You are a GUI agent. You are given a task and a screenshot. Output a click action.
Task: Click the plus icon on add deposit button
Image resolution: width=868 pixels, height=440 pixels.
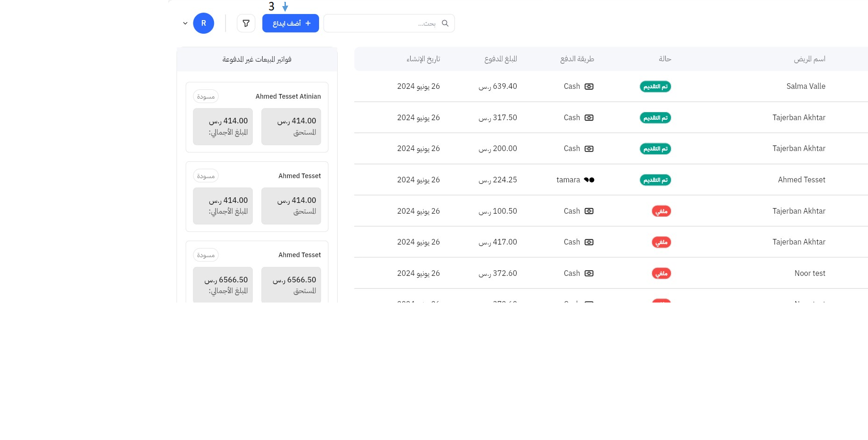[308, 23]
